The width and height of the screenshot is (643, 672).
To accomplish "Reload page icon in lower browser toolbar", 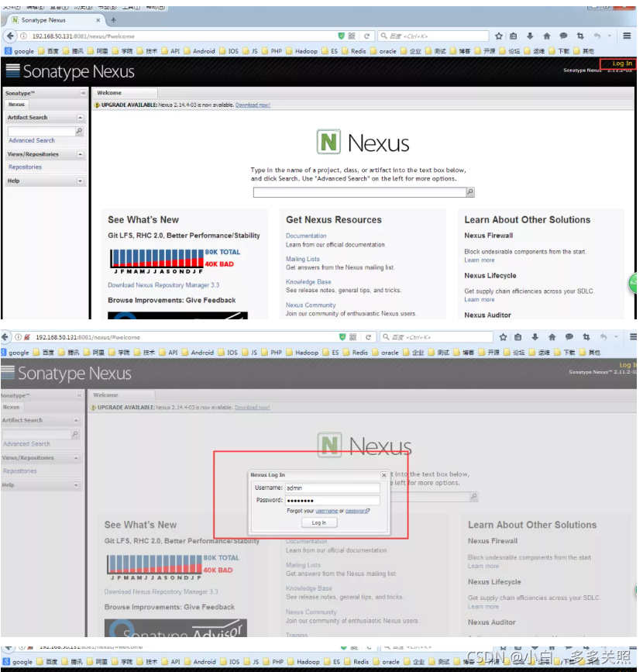I will click(368, 337).
